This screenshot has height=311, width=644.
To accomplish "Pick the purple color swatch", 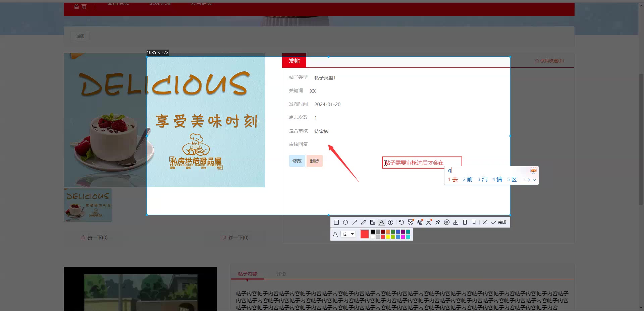I will (x=403, y=232).
